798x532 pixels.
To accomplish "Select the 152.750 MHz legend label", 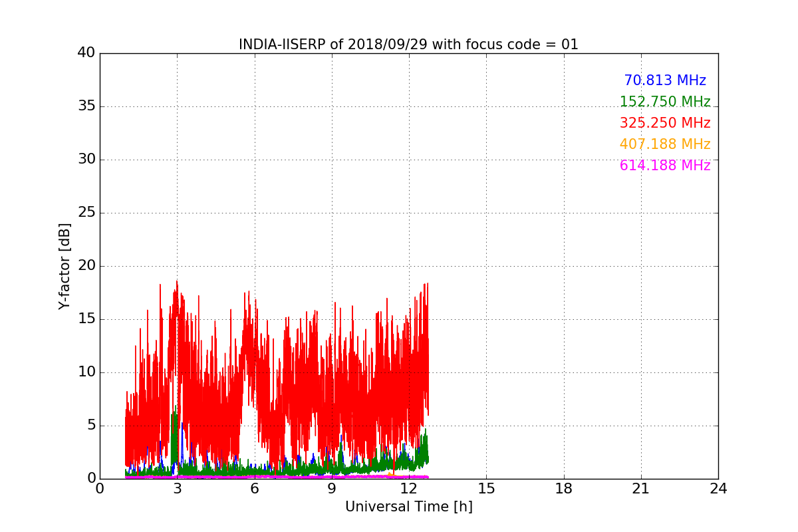I will [x=665, y=102].
